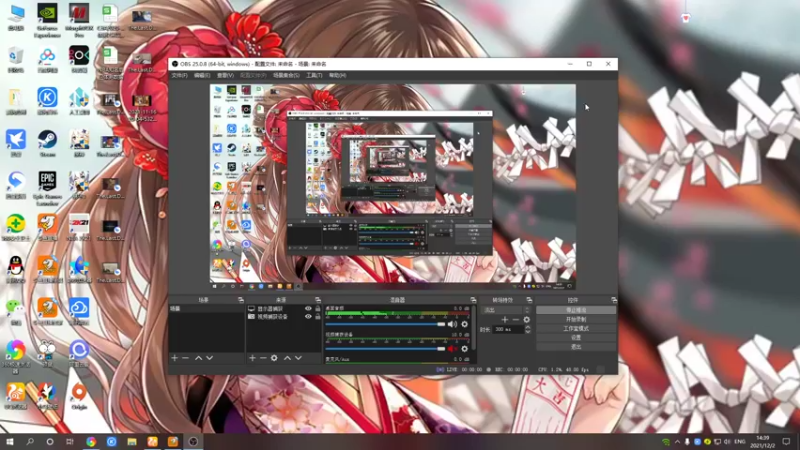The image size is (800, 450).
Task: Click the audio mixer vertical scrollbar
Action: [474, 328]
